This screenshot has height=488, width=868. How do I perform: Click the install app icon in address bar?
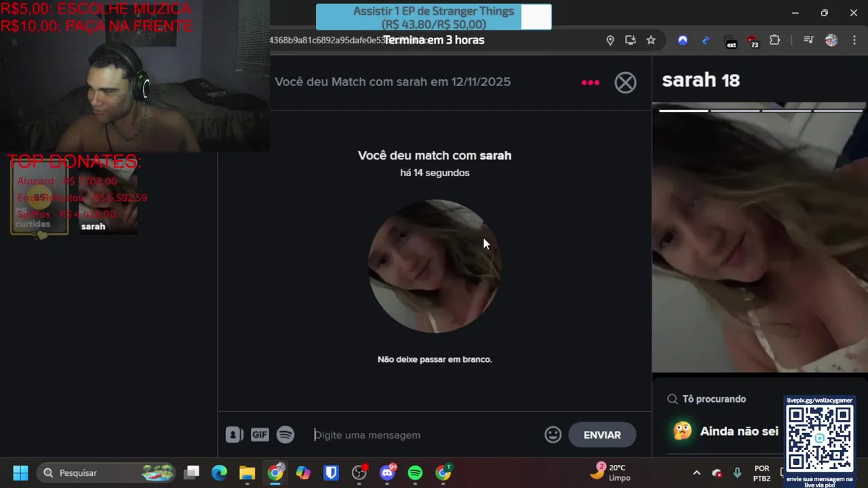pyautogui.click(x=631, y=41)
